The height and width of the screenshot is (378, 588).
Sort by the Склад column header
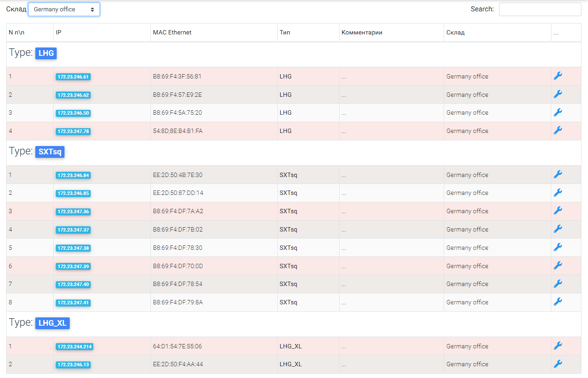pos(497,33)
